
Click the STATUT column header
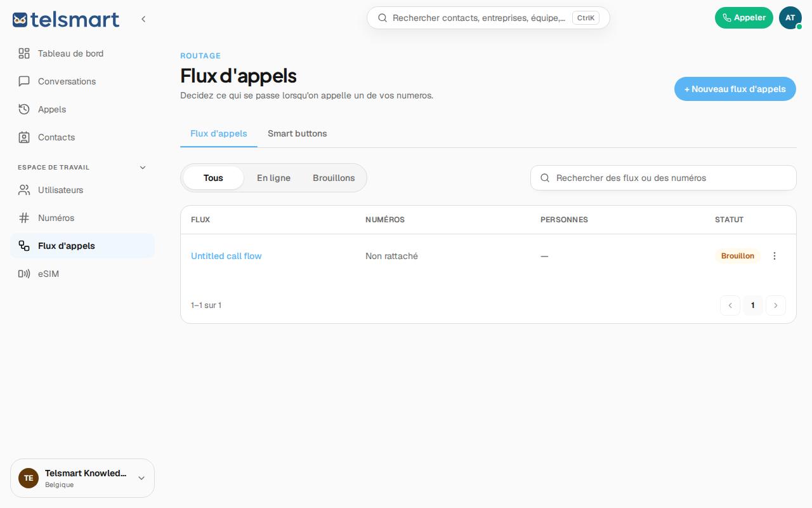pyautogui.click(x=730, y=220)
